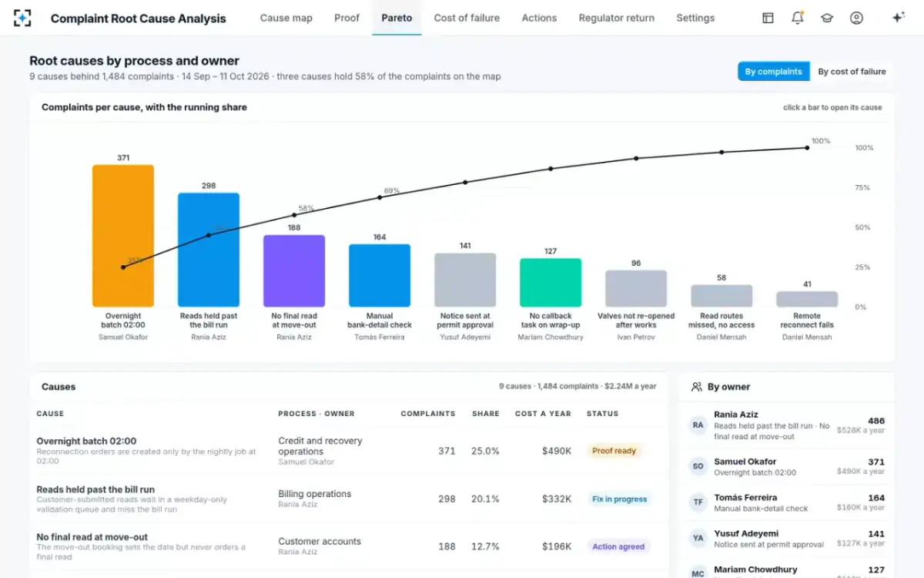This screenshot has height=578, width=924.
Task: Select Mariam Chowdhury in the By owner list
Action: pyautogui.click(x=786, y=569)
